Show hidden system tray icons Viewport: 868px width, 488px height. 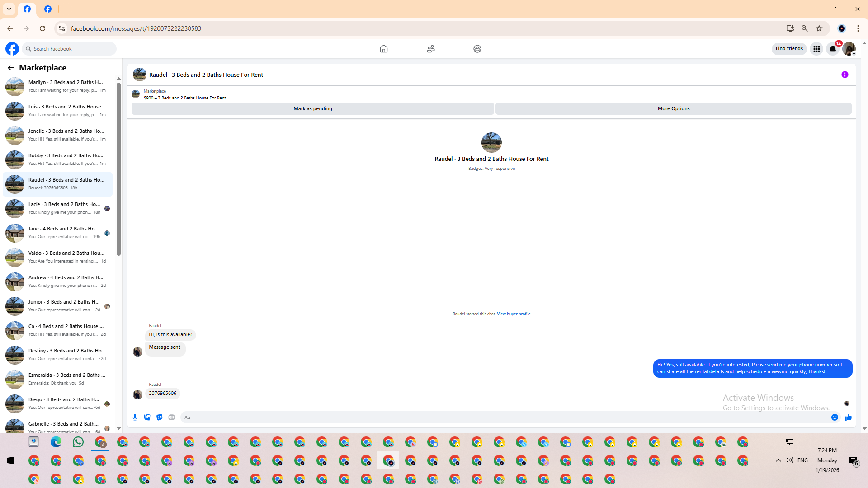pyautogui.click(x=778, y=460)
